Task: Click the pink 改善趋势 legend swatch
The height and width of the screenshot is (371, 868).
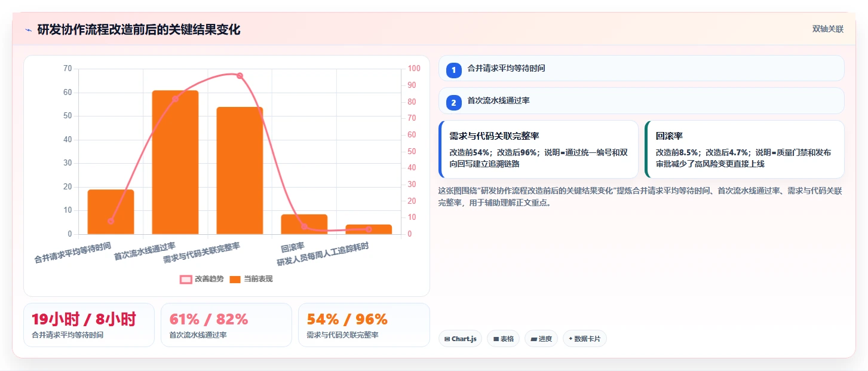Action: [186, 279]
